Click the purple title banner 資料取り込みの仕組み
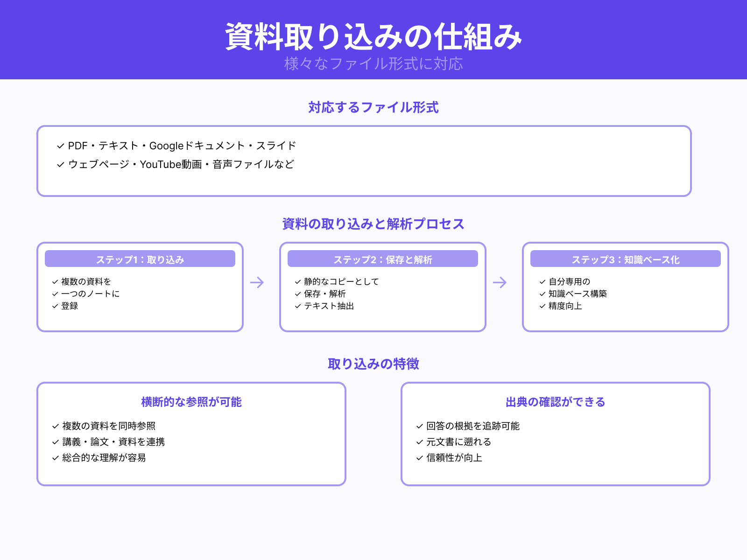The width and height of the screenshot is (747, 560). point(373,35)
